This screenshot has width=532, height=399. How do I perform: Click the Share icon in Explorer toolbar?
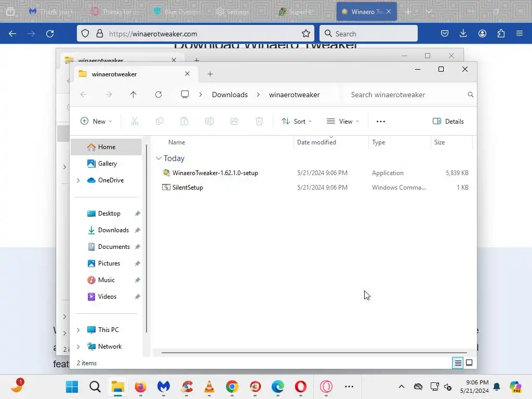point(234,122)
